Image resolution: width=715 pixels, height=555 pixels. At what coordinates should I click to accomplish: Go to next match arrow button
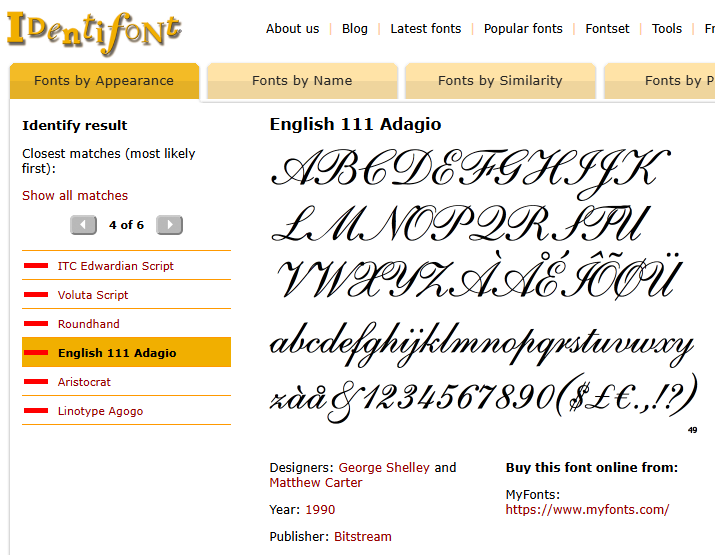tap(169, 225)
